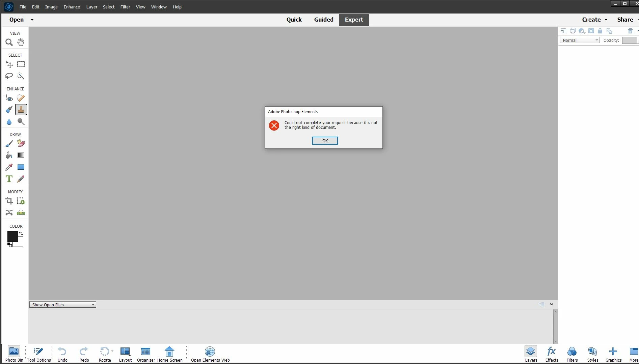Select the Type tool
The image size is (639, 364).
9,179
